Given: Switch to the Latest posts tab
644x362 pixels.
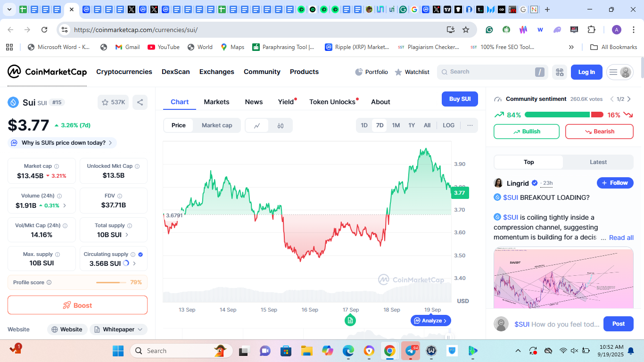Looking at the screenshot, I should 598,162.
